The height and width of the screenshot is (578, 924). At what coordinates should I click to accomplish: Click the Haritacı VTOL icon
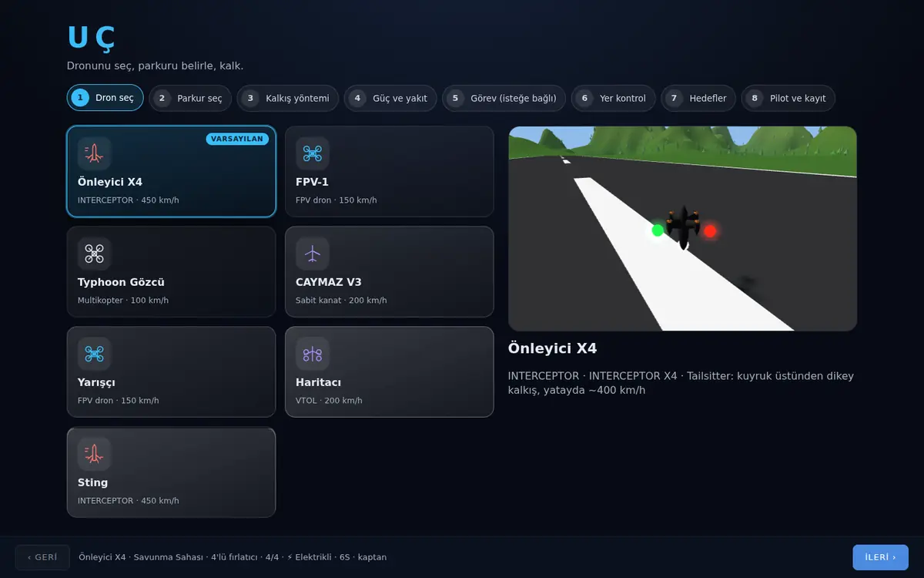coord(312,354)
